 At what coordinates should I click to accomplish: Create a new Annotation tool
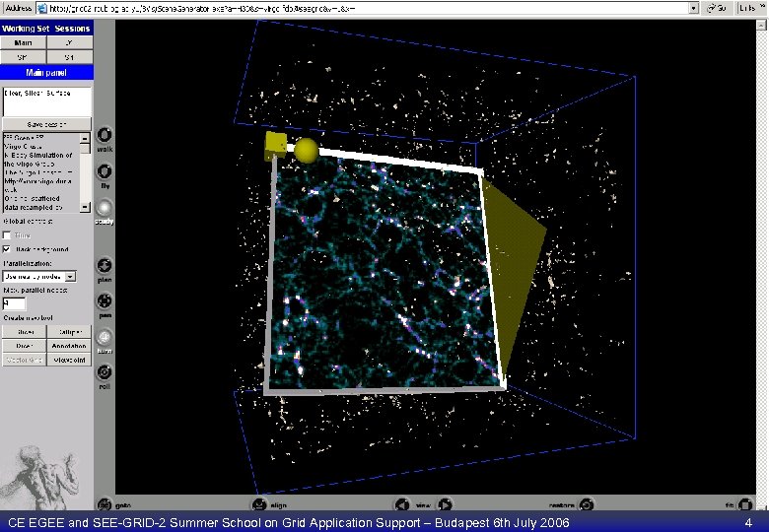pos(69,346)
